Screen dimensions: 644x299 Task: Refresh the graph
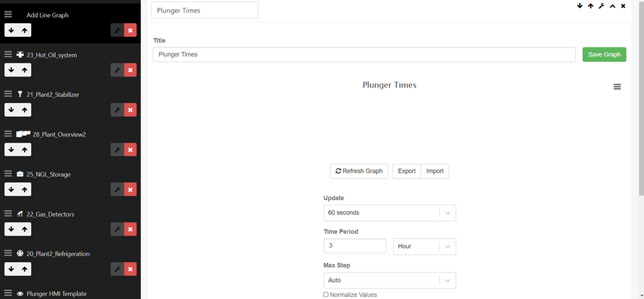pos(359,171)
